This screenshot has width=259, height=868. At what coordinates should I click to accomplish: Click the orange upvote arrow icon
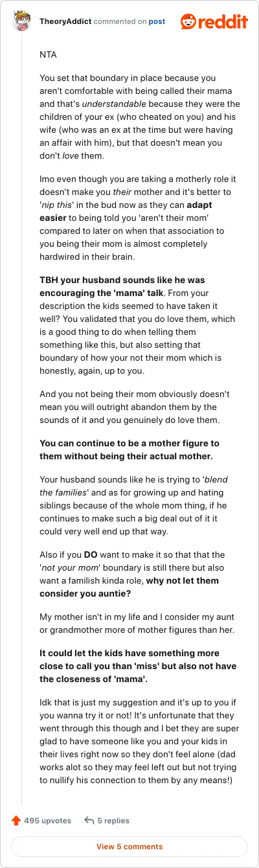click(16, 820)
